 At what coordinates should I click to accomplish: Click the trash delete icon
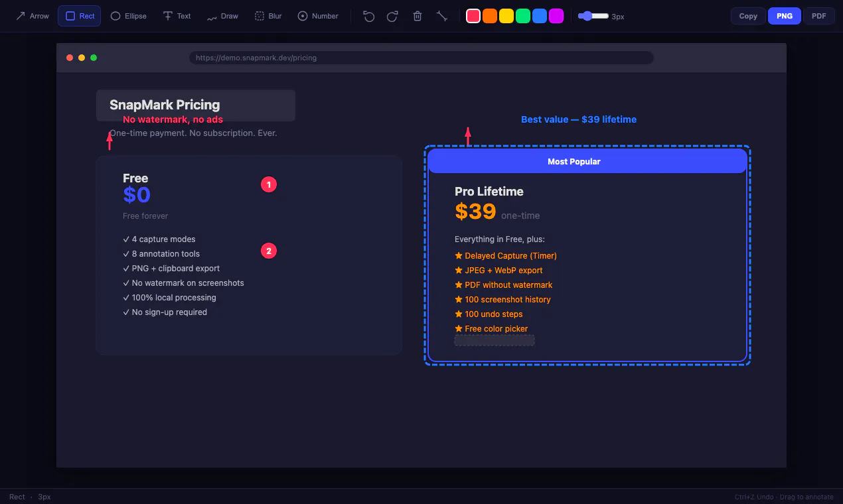(x=418, y=16)
